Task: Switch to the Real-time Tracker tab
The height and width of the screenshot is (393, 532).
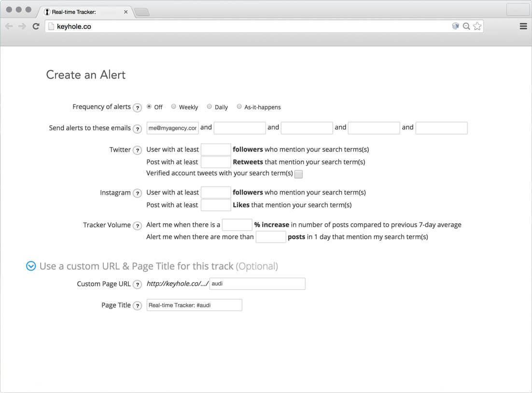Action: coord(85,12)
